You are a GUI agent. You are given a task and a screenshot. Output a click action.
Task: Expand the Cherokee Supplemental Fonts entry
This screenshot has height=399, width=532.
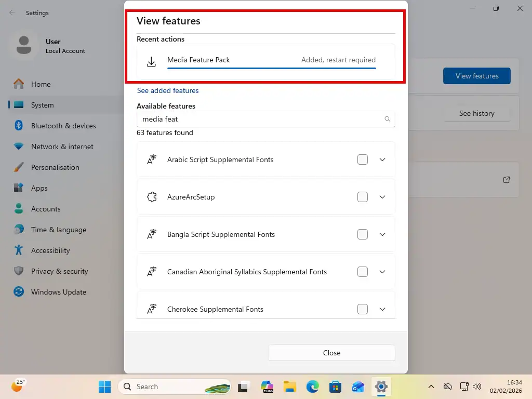382,309
